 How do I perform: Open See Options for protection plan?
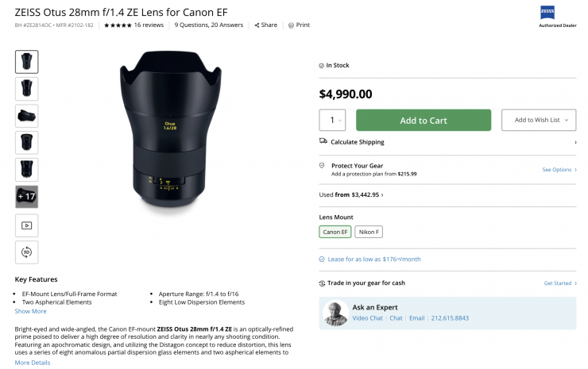(559, 169)
